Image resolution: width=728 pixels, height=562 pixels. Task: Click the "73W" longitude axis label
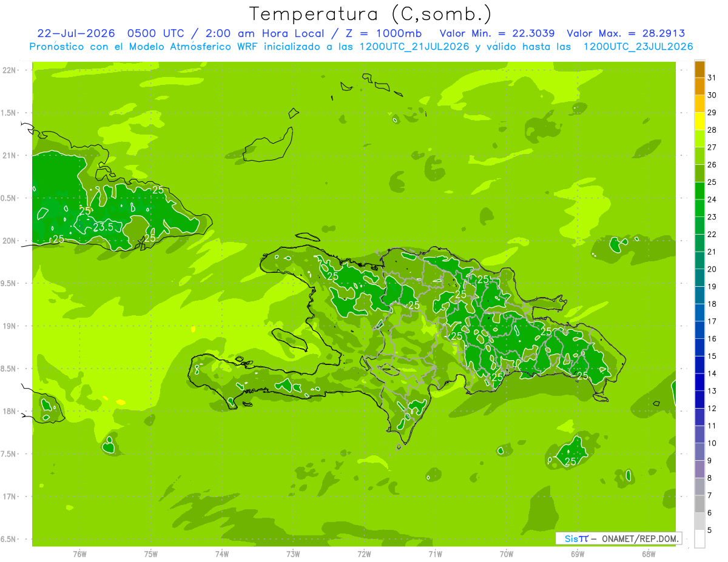(293, 554)
